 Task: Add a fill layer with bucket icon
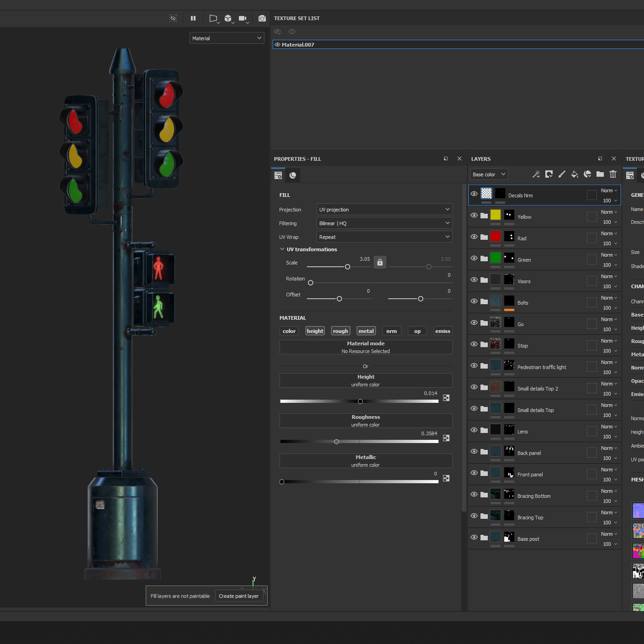(575, 174)
